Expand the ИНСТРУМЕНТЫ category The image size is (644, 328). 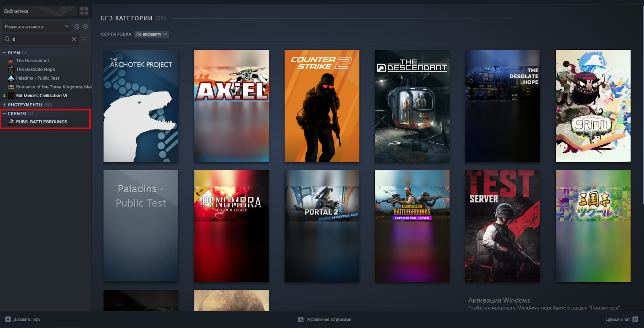[4, 105]
